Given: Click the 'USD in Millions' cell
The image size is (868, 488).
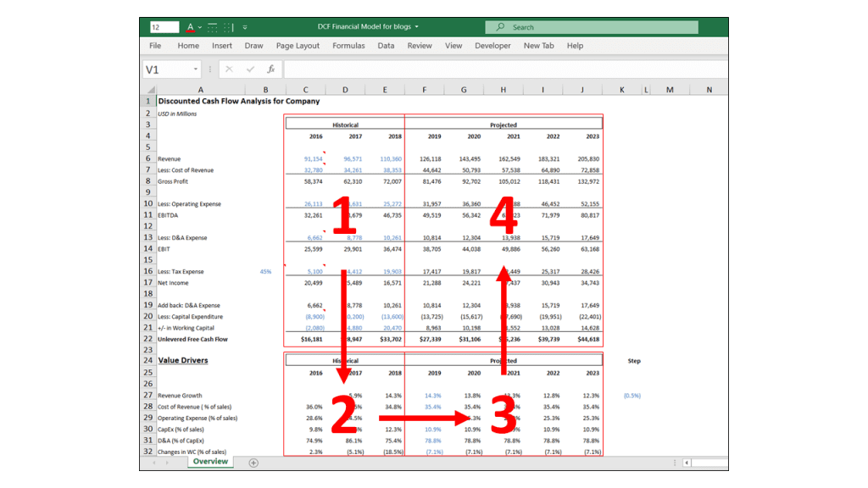Looking at the screenshot, I should tap(177, 114).
